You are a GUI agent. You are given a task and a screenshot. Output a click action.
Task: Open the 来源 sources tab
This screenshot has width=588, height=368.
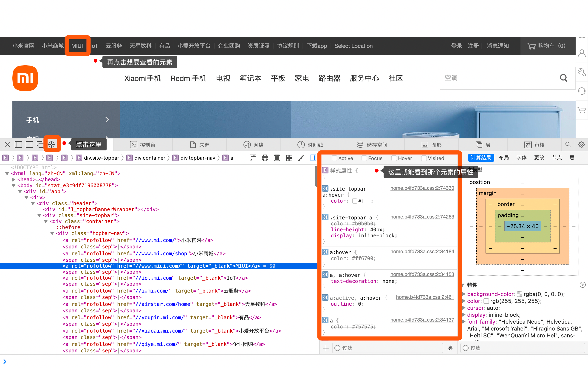pos(200,145)
